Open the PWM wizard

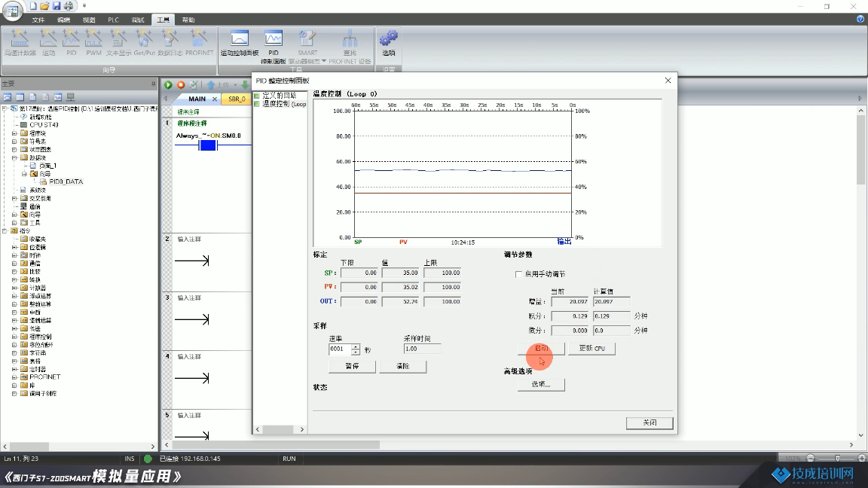pos(93,43)
